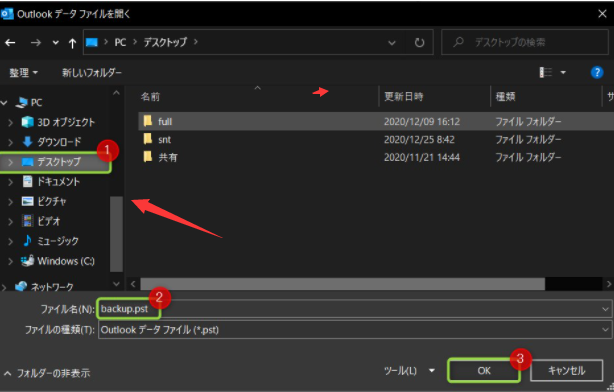Collapse the PC tree node
This screenshot has width=614, height=392.
point(4,103)
